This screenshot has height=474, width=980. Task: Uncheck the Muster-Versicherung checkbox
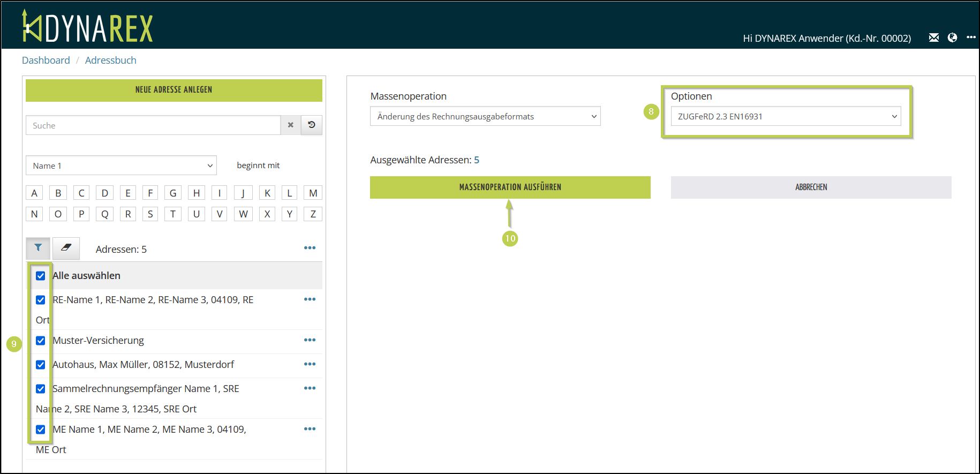click(41, 341)
